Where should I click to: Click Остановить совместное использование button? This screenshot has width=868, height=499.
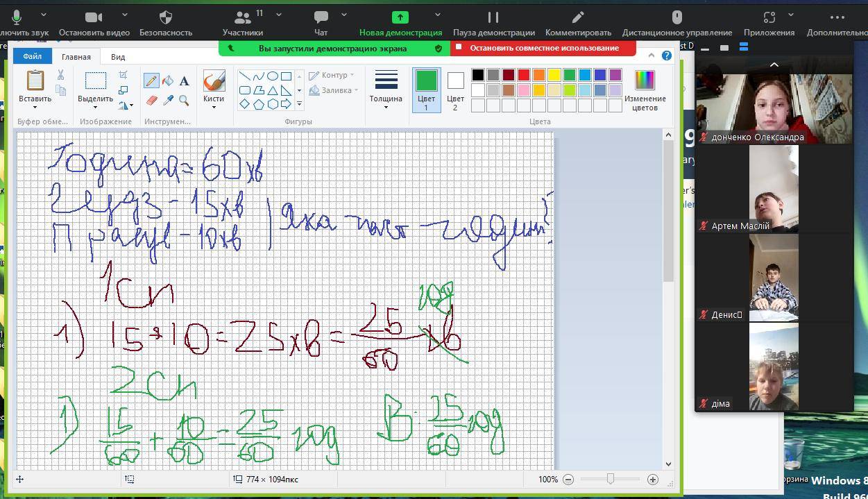coord(543,48)
